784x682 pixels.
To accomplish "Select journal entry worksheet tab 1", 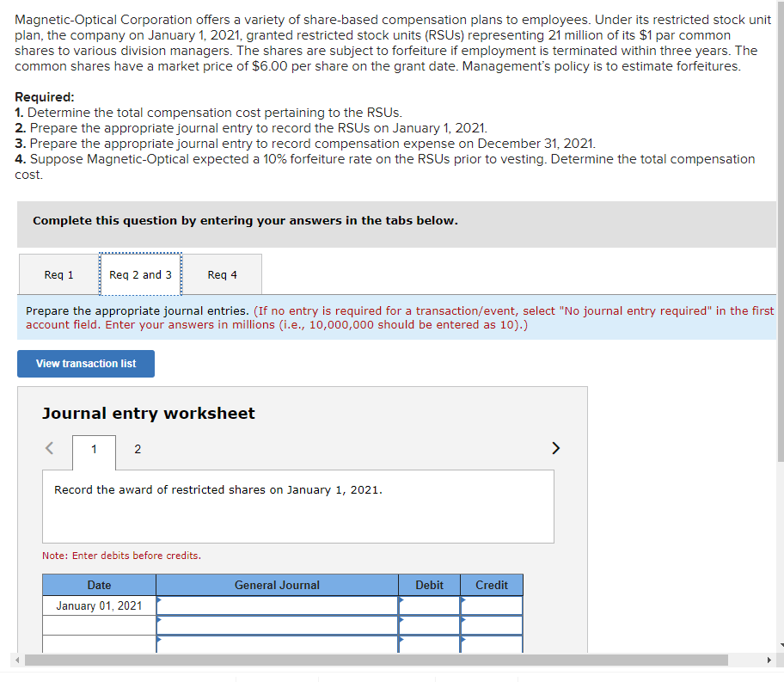I will 94,449.
